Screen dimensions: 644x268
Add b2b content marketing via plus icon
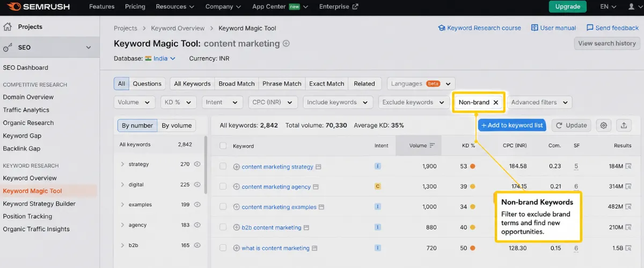[x=237, y=228]
